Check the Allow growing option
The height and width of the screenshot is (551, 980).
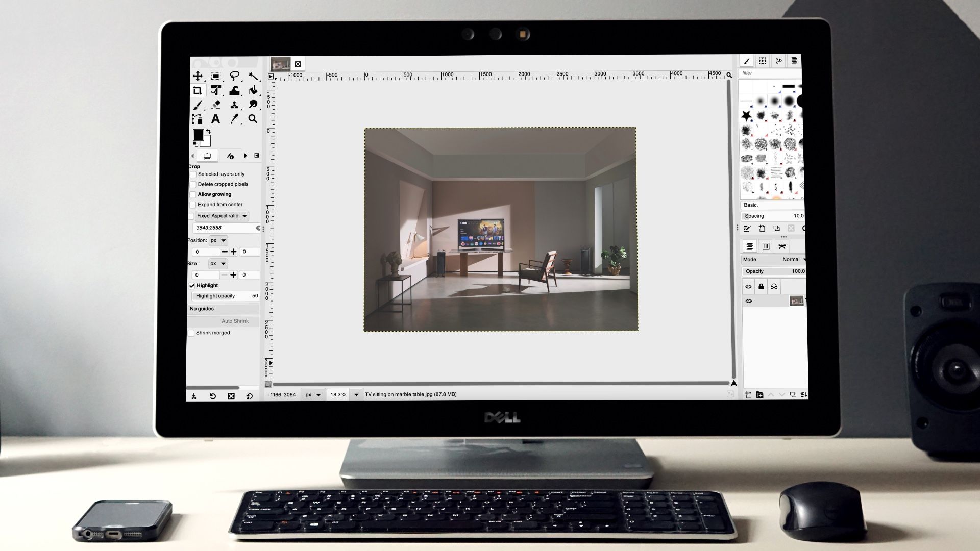click(193, 194)
